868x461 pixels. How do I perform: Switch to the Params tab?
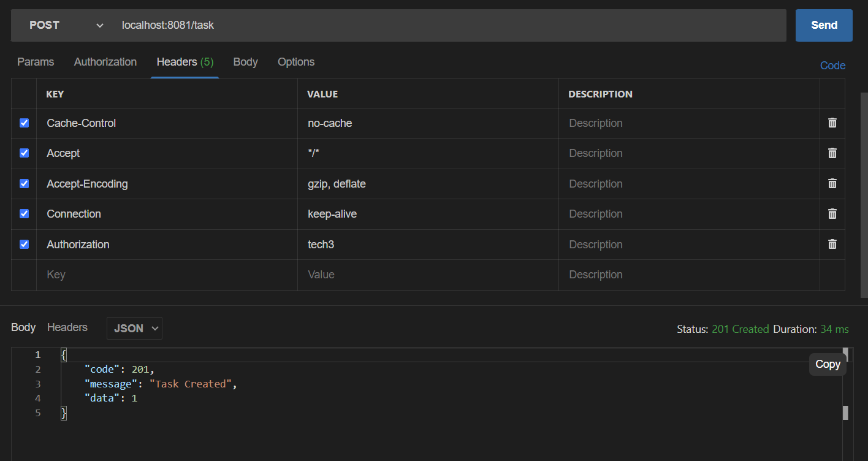coord(35,62)
